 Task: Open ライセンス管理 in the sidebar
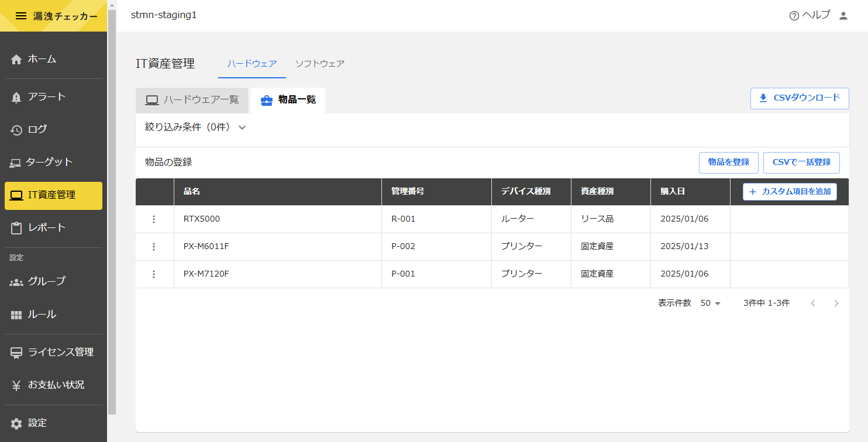(x=53, y=353)
